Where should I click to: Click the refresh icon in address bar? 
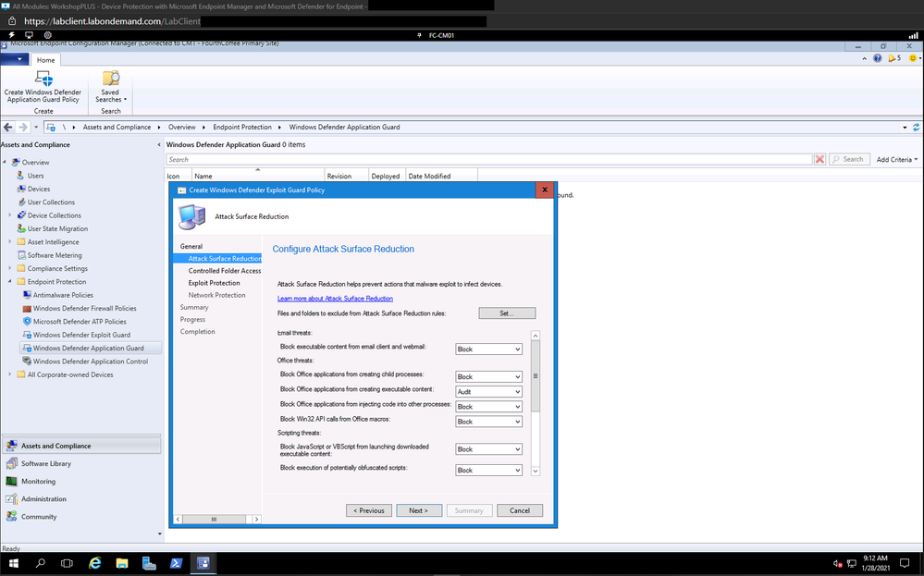pos(917,128)
